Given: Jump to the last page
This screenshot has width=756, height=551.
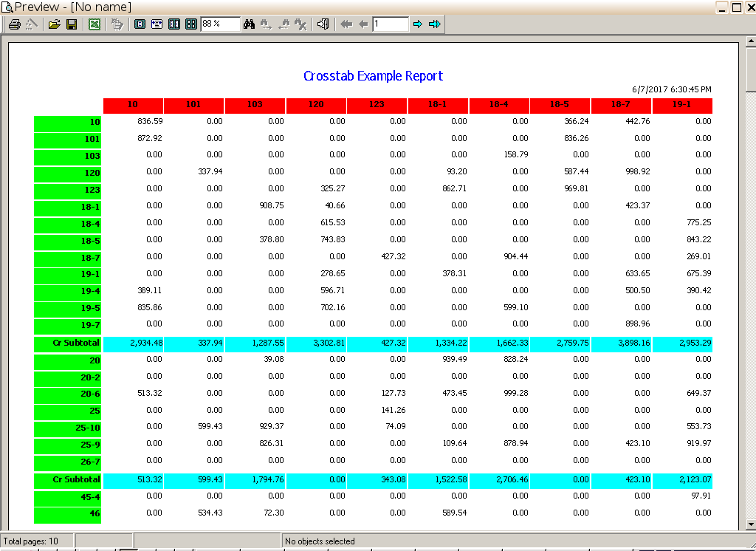Looking at the screenshot, I should (x=435, y=24).
